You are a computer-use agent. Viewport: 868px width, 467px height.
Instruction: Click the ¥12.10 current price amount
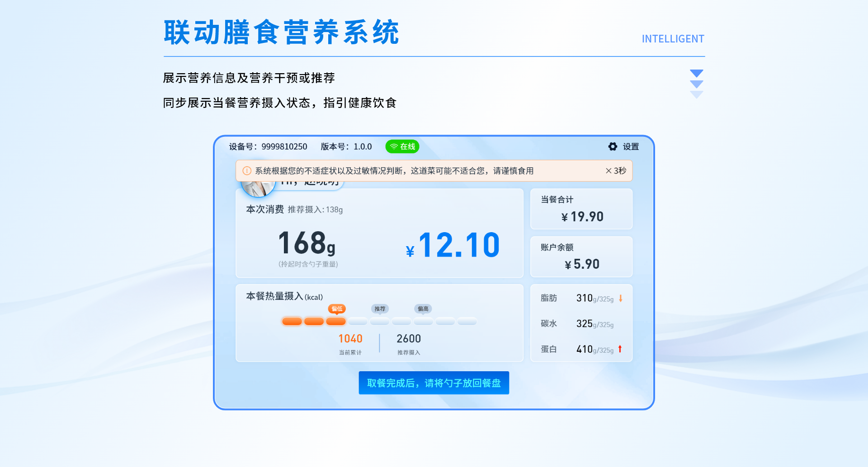tap(453, 246)
